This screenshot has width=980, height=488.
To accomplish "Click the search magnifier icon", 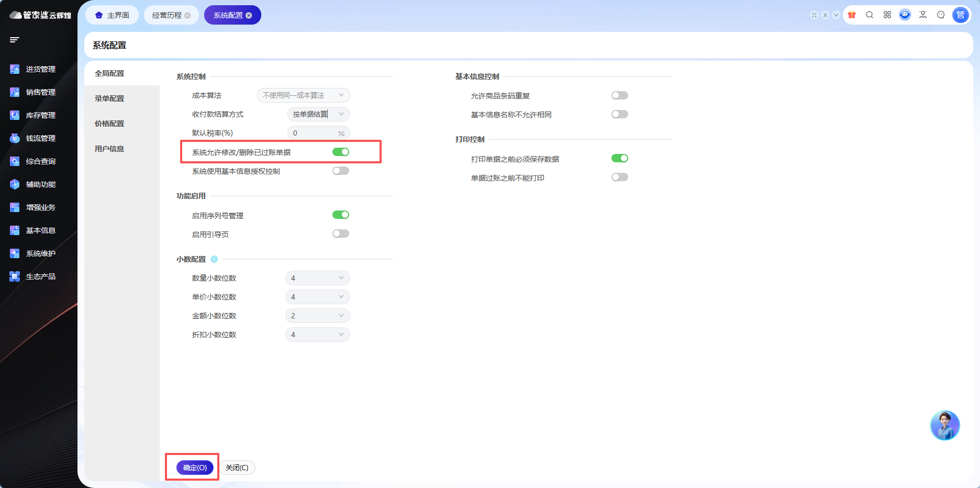I will point(870,15).
